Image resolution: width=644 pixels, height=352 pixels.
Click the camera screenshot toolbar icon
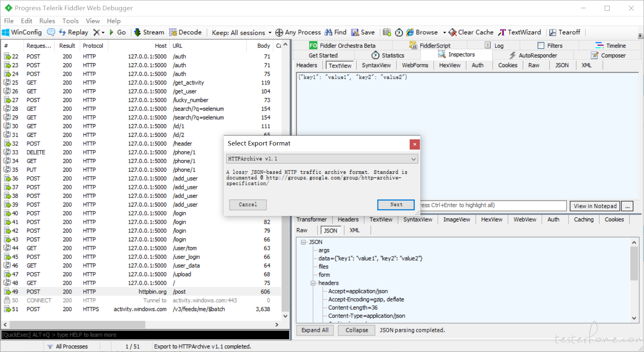(387, 32)
